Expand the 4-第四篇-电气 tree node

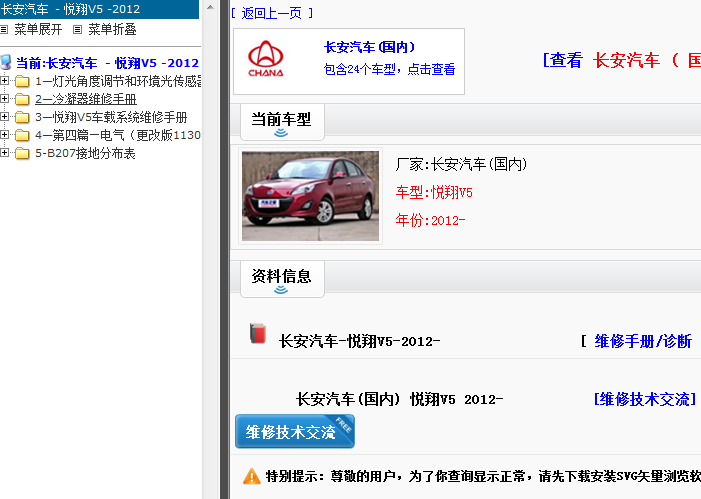[4, 135]
